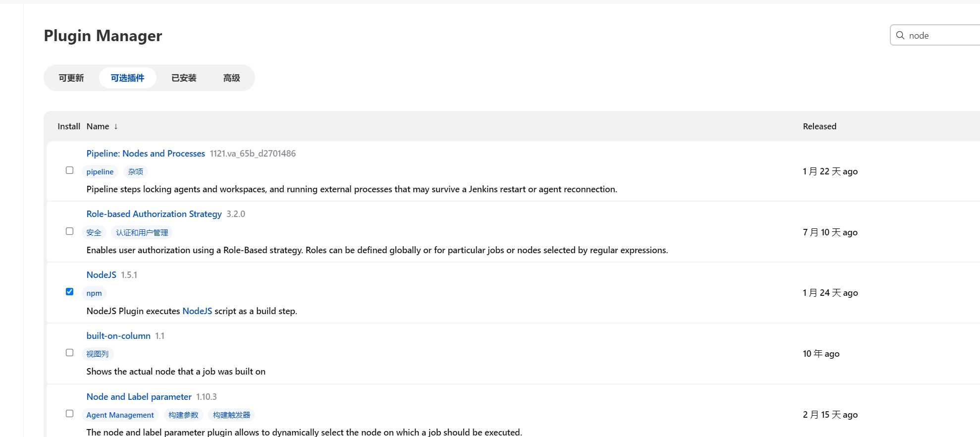Image resolution: width=980 pixels, height=437 pixels.
Task: Click the Name sort arrow
Action: [116, 126]
